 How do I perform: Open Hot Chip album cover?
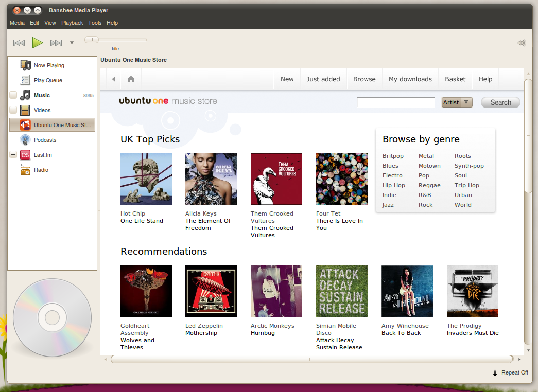point(146,179)
